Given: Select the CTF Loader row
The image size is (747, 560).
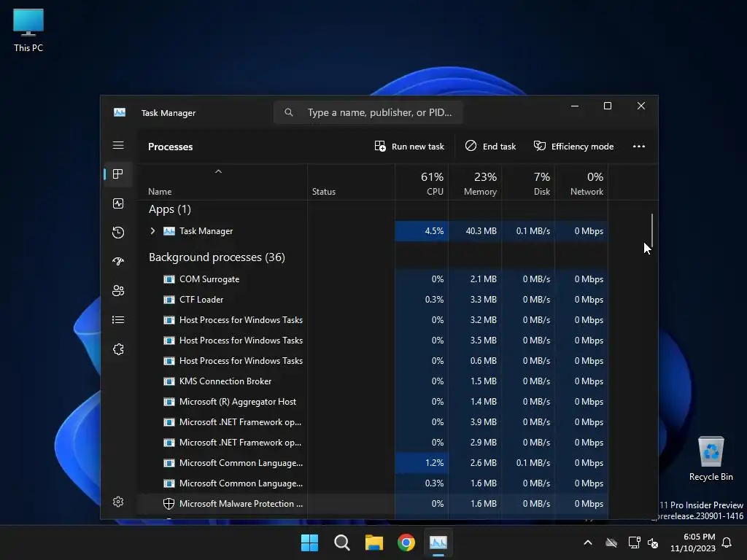Looking at the screenshot, I should pos(373,300).
